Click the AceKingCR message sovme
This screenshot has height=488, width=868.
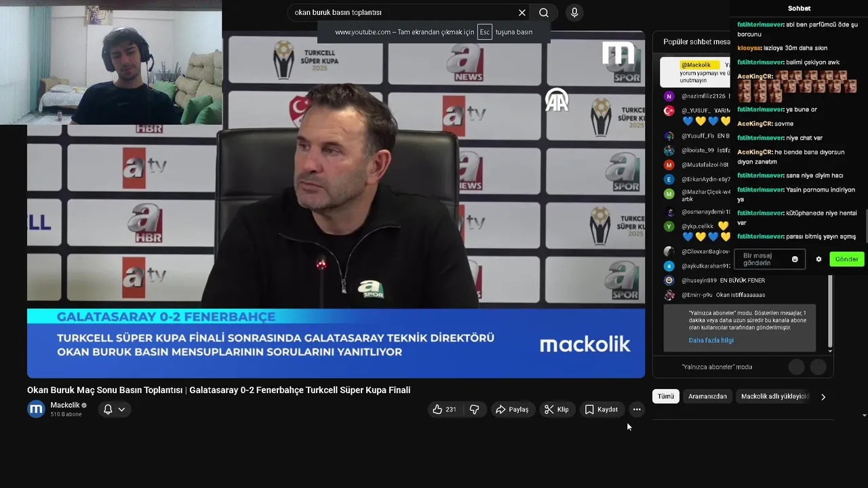coord(765,123)
